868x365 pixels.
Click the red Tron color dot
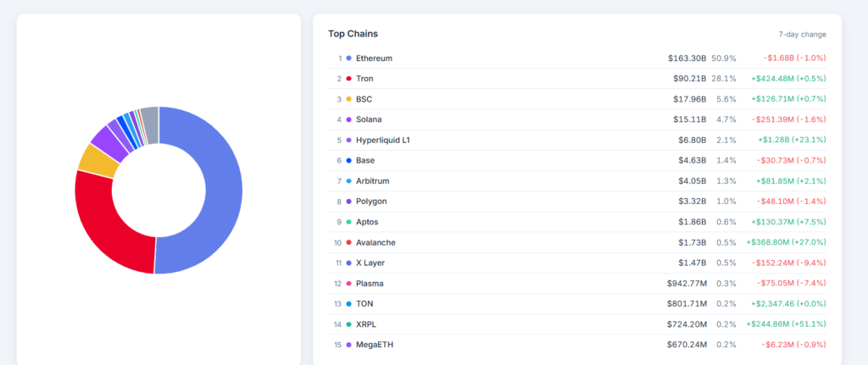pos(348,79)
